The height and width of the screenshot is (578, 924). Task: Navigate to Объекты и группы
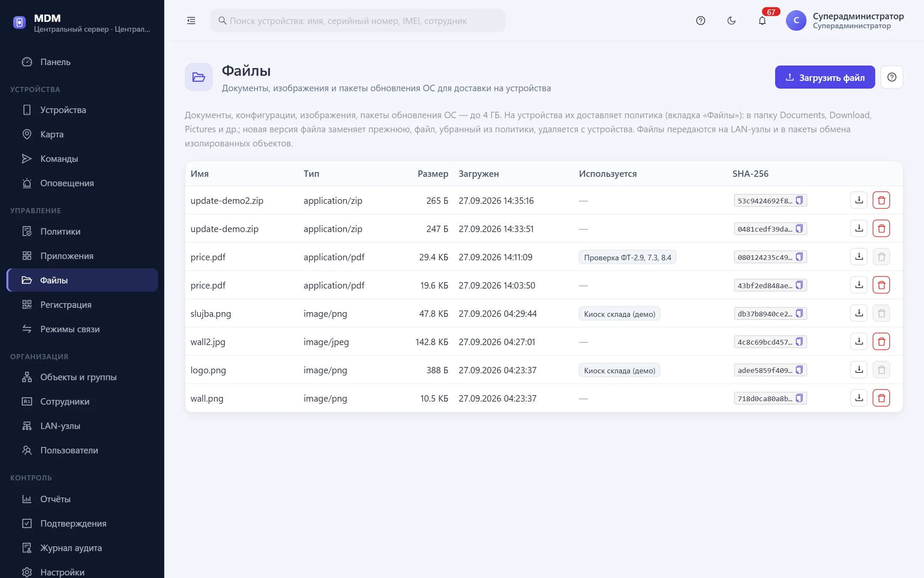(82, 377)
